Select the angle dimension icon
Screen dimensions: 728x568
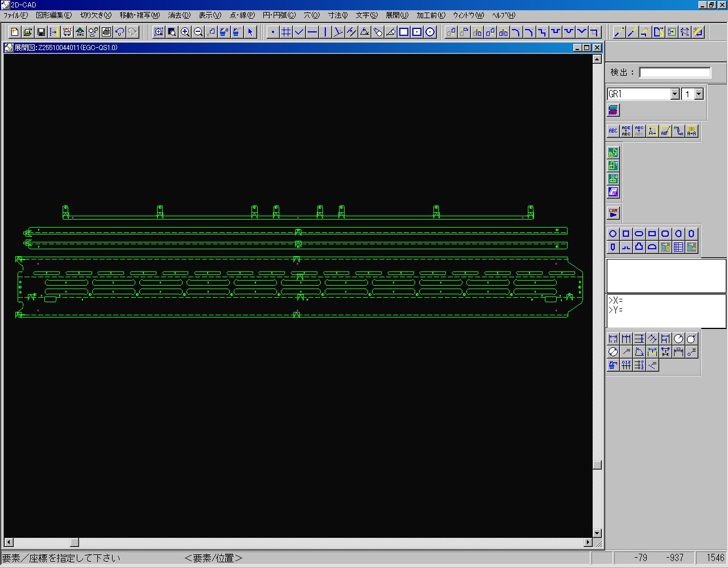[x=639, y=352]
